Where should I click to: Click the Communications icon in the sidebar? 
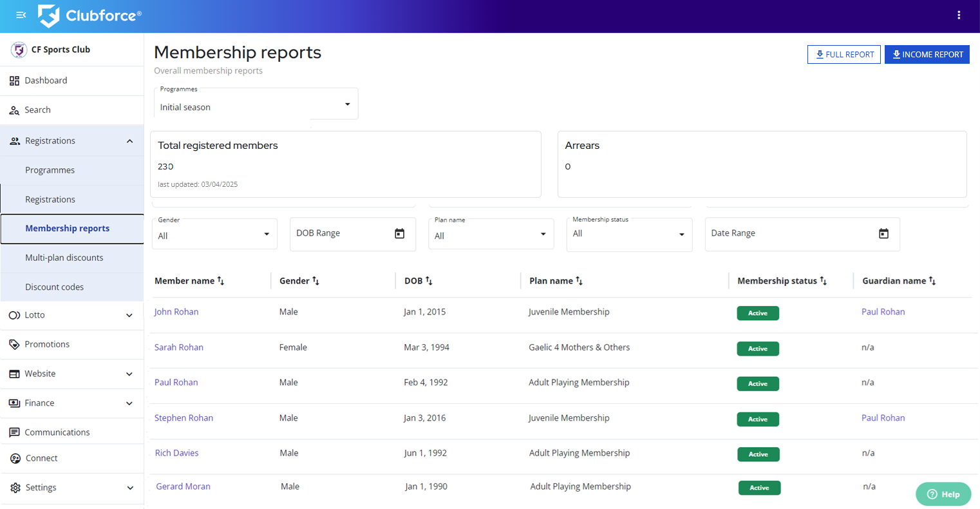(14, 432)
